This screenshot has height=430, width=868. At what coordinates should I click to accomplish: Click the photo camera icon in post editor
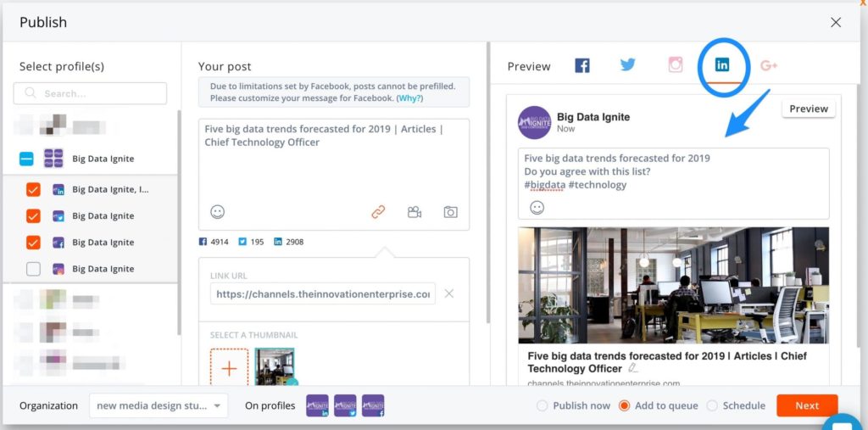tap(451, 212)
